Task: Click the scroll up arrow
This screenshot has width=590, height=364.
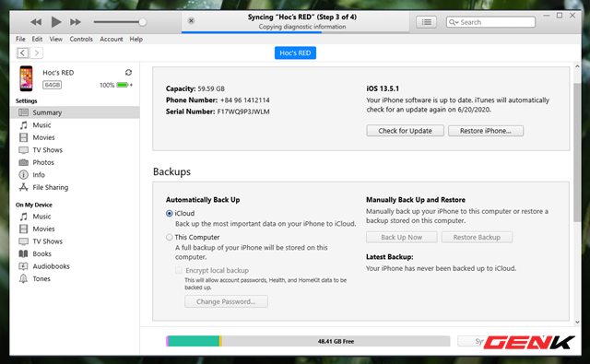Action: click(x=577, y=66)
